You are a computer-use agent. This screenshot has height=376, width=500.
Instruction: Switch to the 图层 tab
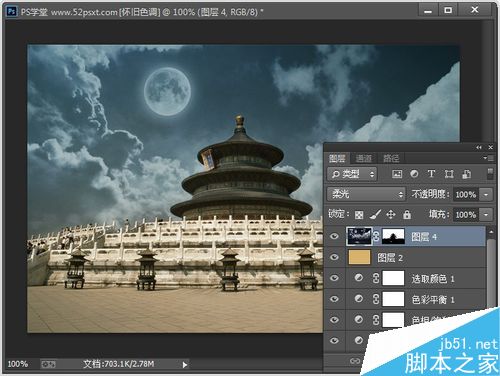pos(337,158)
